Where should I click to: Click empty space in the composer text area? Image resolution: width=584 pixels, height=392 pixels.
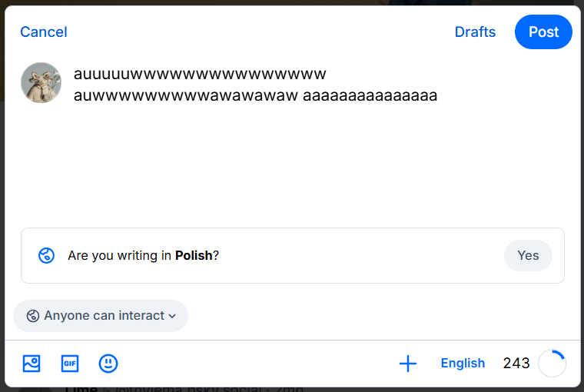(x=307, y=169)
